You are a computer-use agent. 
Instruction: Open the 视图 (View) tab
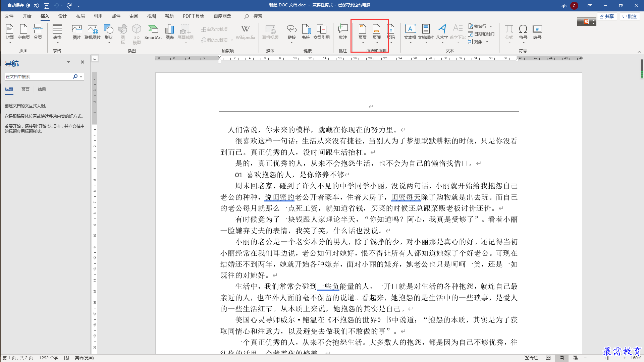click(152, 16)
